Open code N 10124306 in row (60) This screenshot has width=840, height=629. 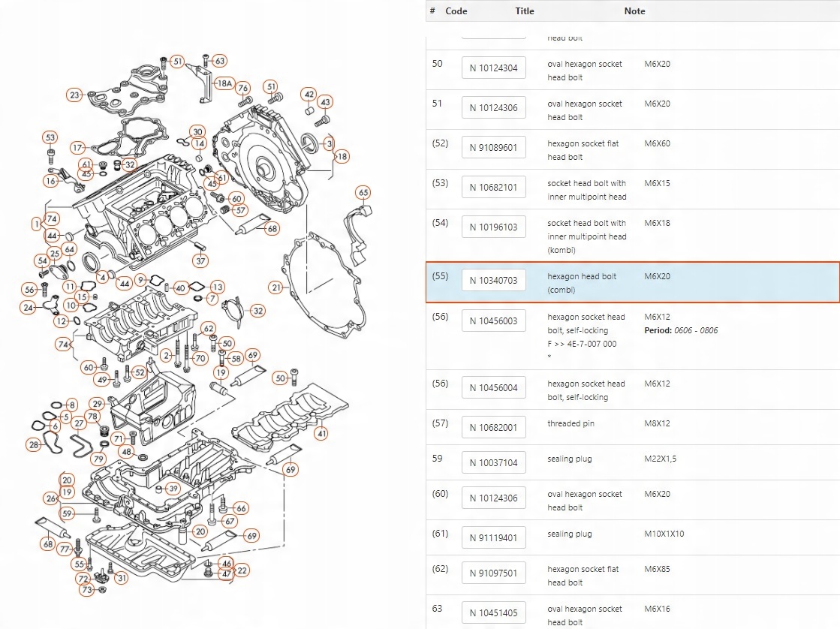click(x=493, y=498)
